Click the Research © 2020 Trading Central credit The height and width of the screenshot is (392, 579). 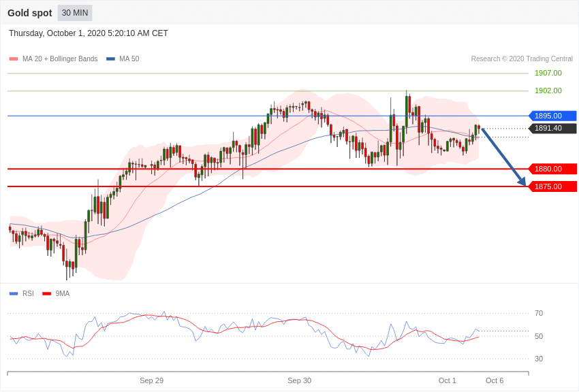pyautogui.click(x=522, y=59)
